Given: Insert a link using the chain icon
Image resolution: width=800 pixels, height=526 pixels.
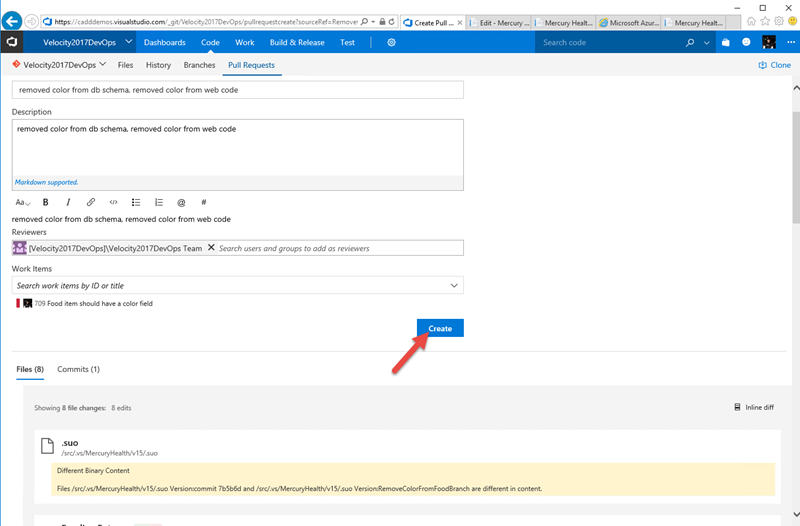Looking at the screenshot, I should pos(90,203).
